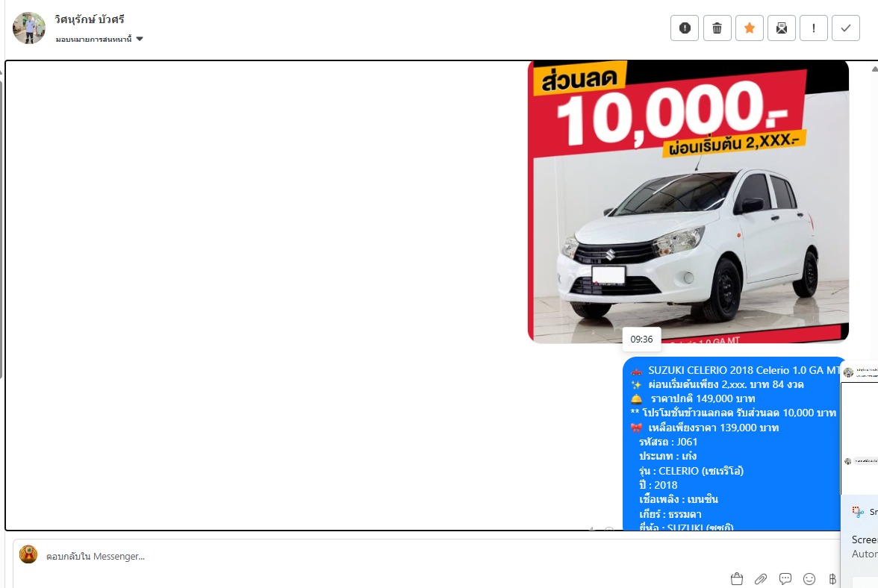Select the contact name วิศนุรักษ์ บัวศรี
This screenshot has width=878, height=588.
click(x=90, y=19)
